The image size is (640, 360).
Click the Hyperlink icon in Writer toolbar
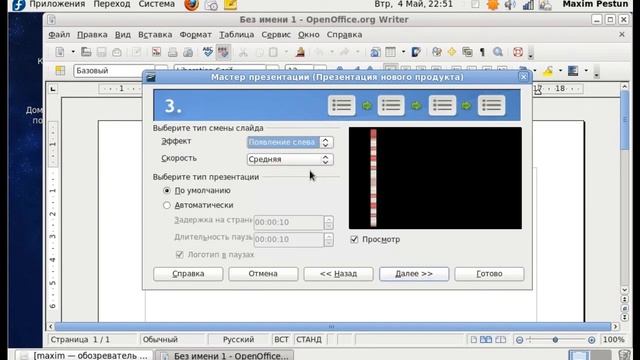[x=375, y=52]
